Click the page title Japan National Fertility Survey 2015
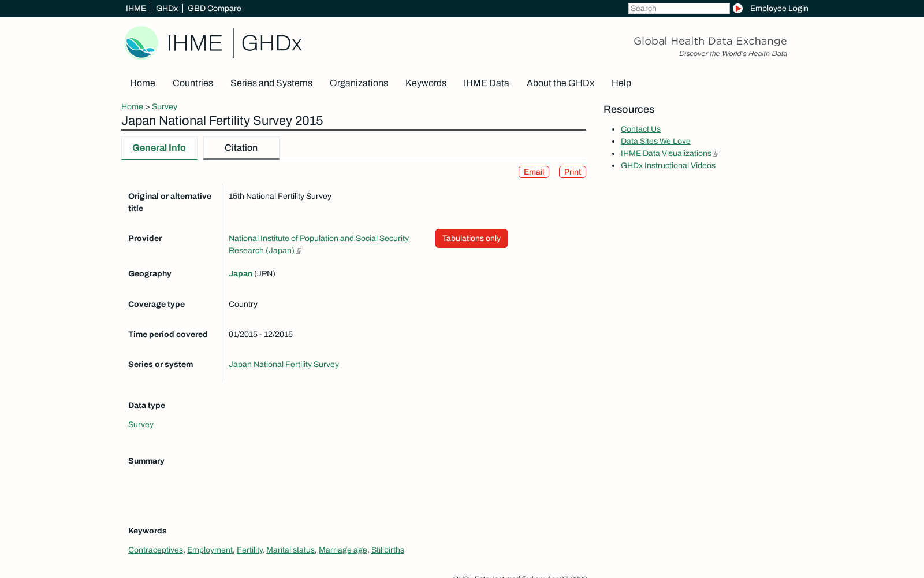924x578 pixels. [222, 121]
